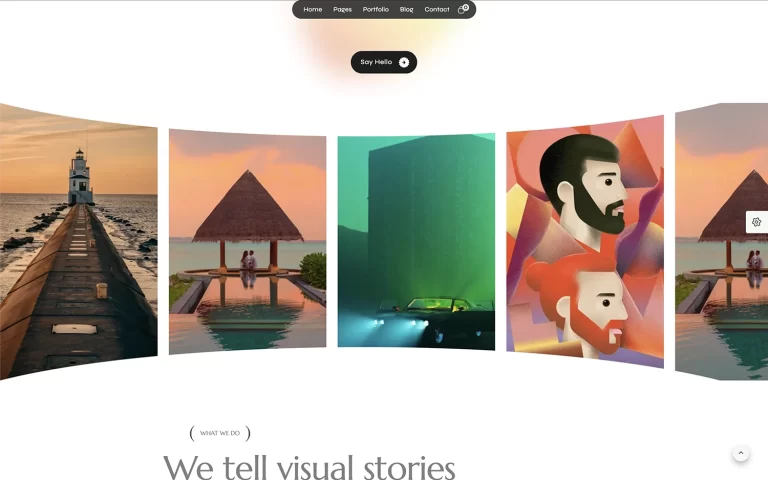Expand the Blog menu
This screenshot has height=480, width=768.
point(406,9)
